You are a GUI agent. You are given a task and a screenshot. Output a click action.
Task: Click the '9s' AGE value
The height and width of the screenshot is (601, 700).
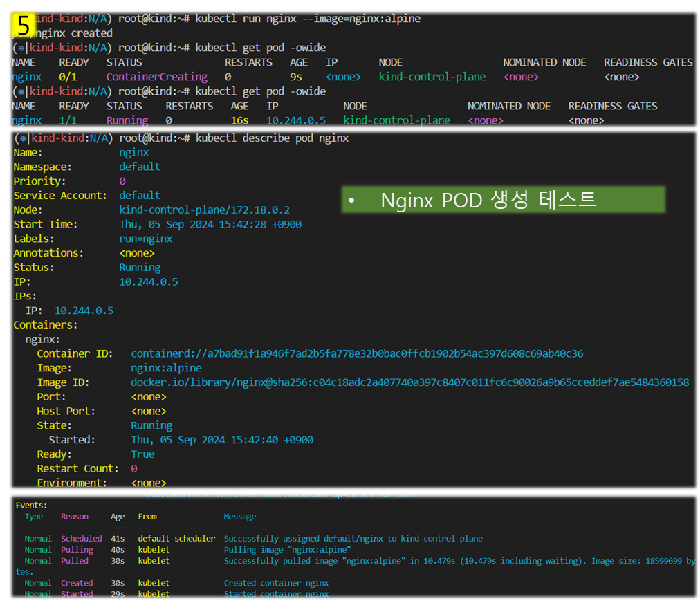[x=296, y=77]
